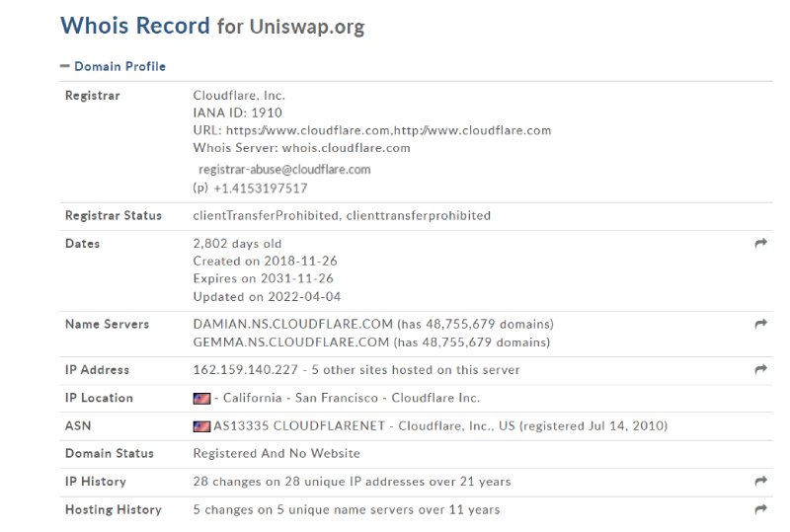Screen dimensions: 790x532
Task: Select IP address 162.159.140.227
Action: pos(245,370)
